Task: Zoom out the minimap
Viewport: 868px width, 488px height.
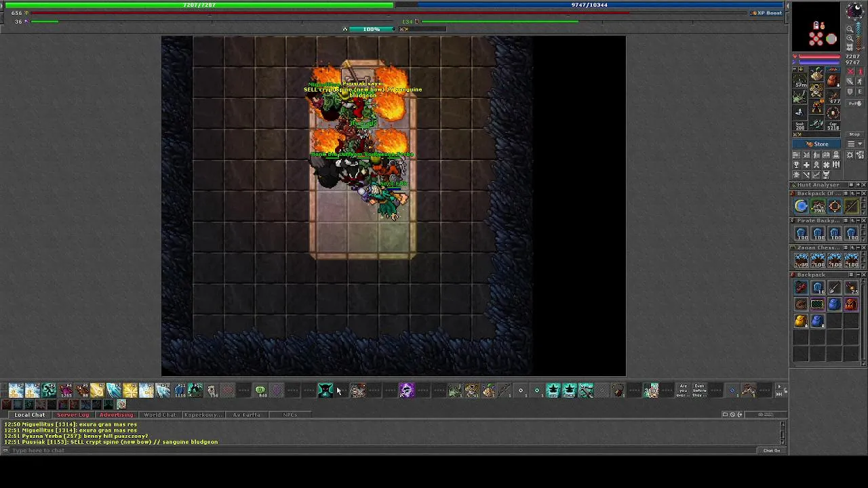Action: tap(850, 29)
